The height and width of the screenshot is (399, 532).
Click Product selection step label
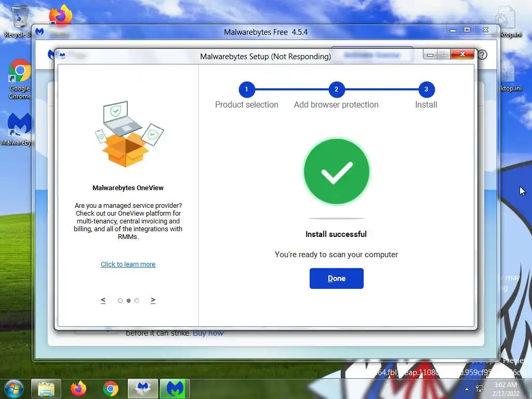(247, 104)
